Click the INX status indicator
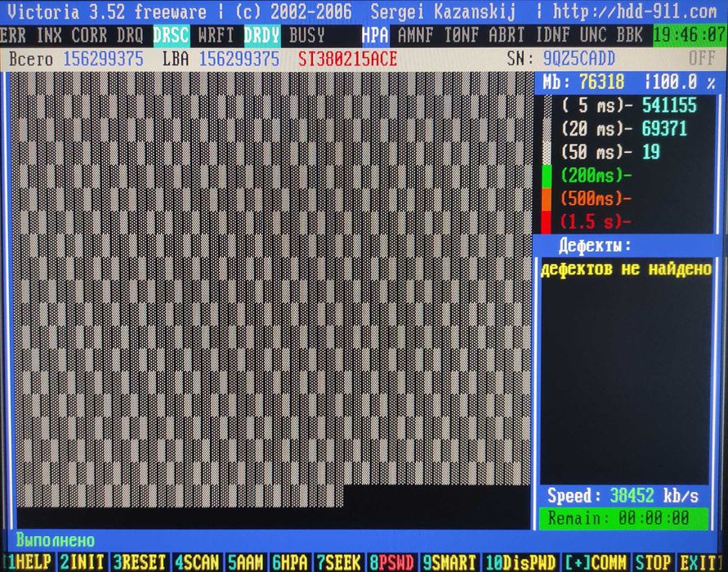Screen dimensions: 728x572 point(49,35)
